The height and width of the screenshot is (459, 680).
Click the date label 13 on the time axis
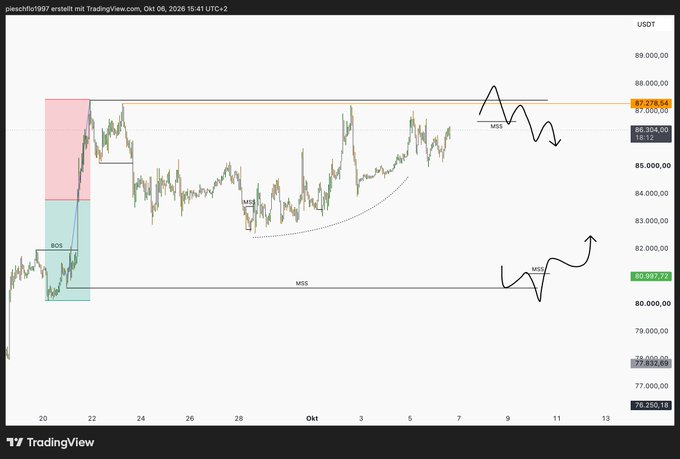pos(606,419)
